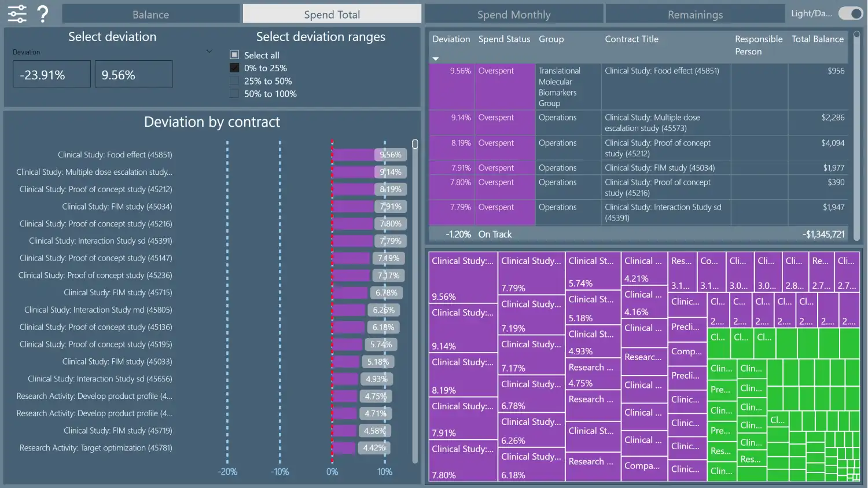Click the 9.56% purple treemap tile
The width and height of the screenshot is (868, 488).
point(462,278)
